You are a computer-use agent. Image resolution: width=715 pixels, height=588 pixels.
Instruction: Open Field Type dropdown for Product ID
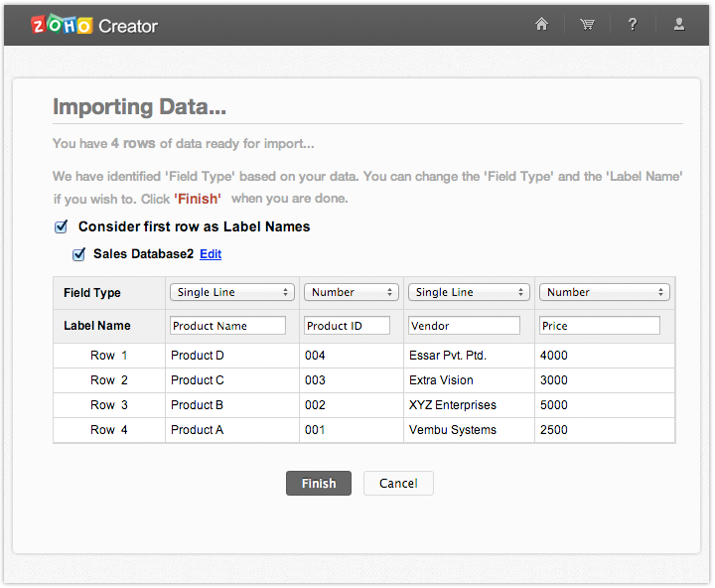point(351,292)
